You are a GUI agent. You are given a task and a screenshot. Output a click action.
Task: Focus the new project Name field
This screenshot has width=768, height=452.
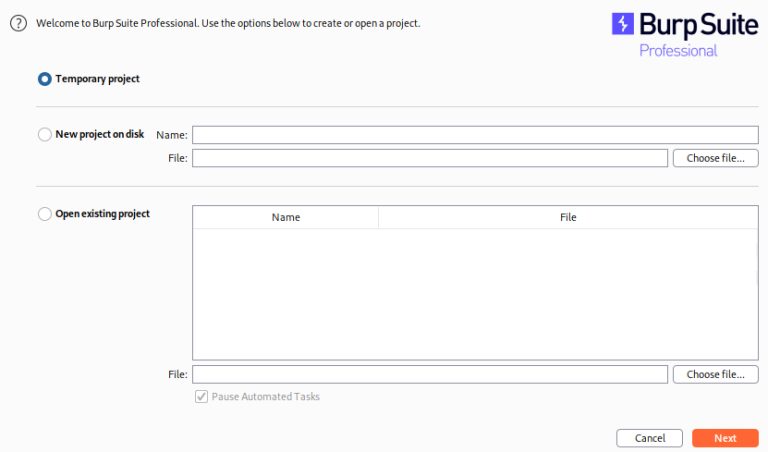[475, 134]
